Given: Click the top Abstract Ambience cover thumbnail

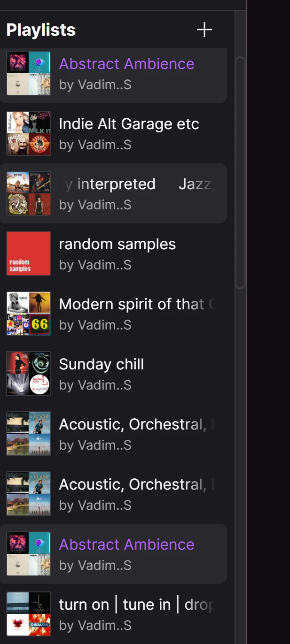Looking at the screenshot, I should point(29,73).
